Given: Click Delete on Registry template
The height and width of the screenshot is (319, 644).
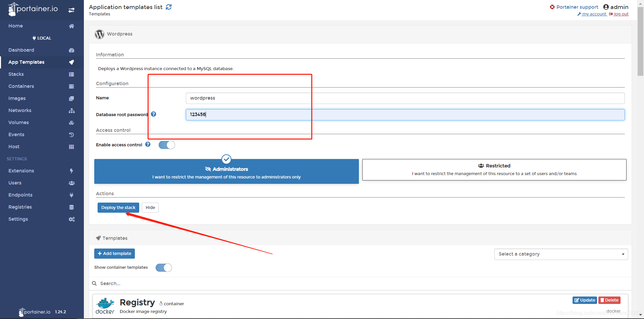Looking at the screenshot, I should [x=609, y=300].
